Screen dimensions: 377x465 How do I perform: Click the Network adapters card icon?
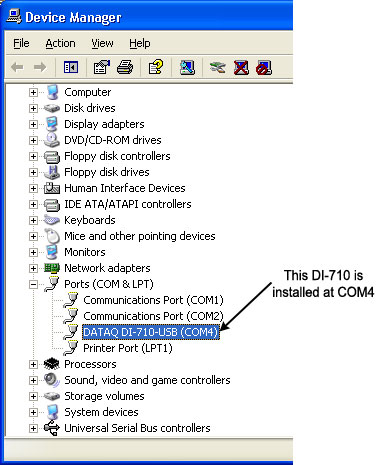tap(52, 268)
